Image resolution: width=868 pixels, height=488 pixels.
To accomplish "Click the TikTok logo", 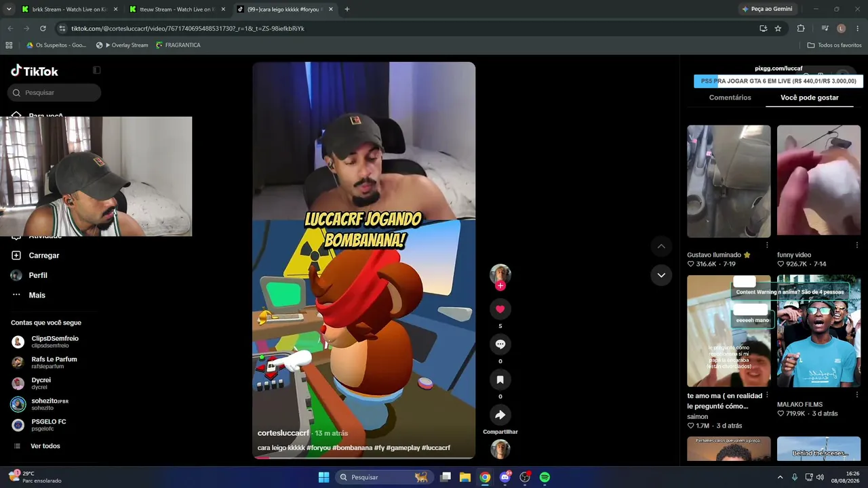I will [35, 71].
